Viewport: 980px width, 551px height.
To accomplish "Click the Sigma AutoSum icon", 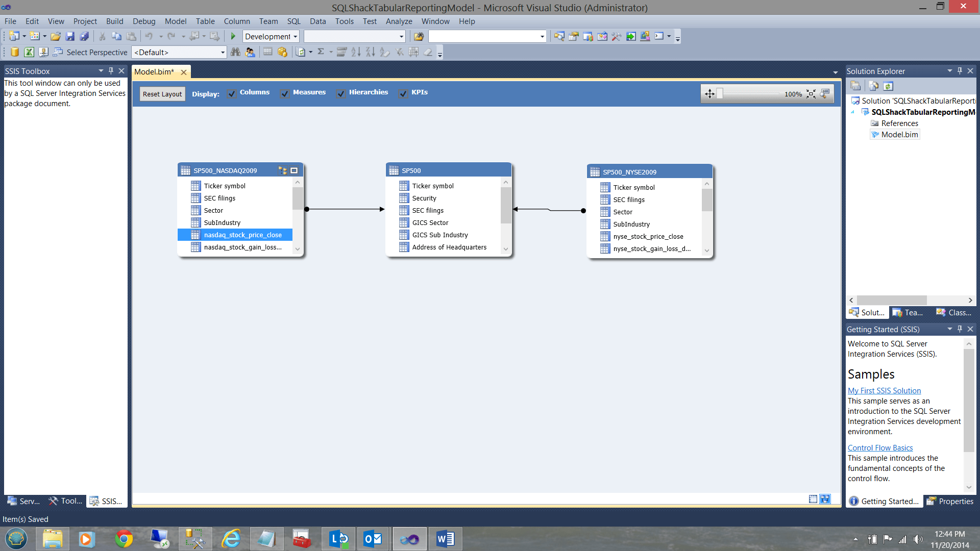I will point(321,52).
